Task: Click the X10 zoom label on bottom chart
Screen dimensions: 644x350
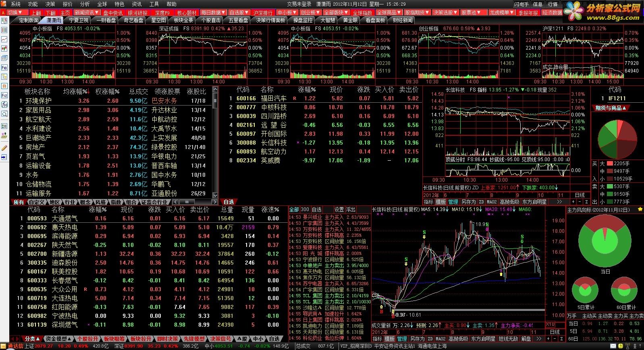Action: 550,325
